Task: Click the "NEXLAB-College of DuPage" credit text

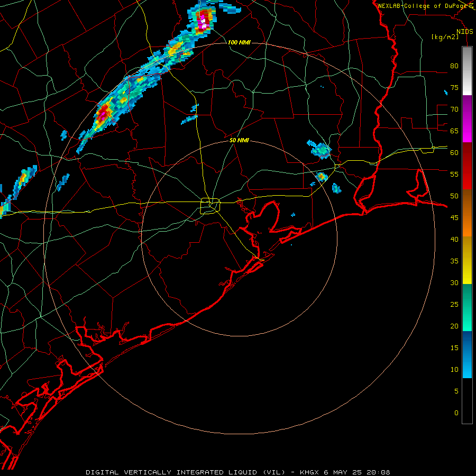Action: (423, 6)
